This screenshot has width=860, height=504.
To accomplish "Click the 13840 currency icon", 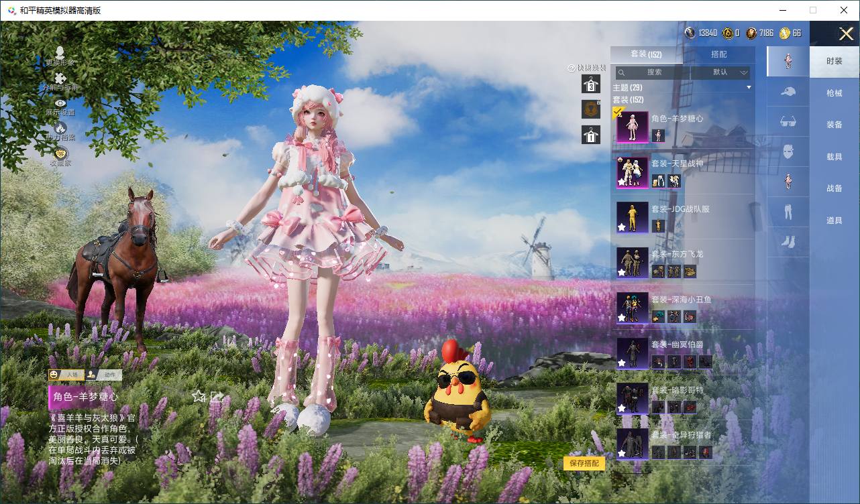I will tap(690, 33).
